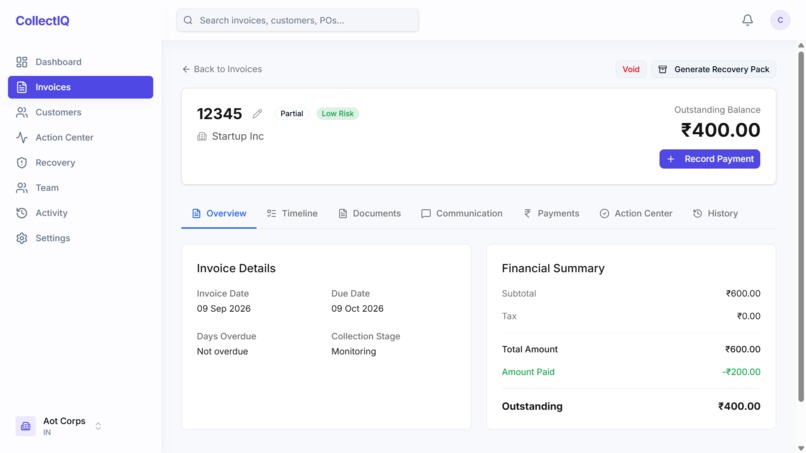The image size is (806, 453).
Task: Click the CollectIQ logo
Action: point(42,21)
